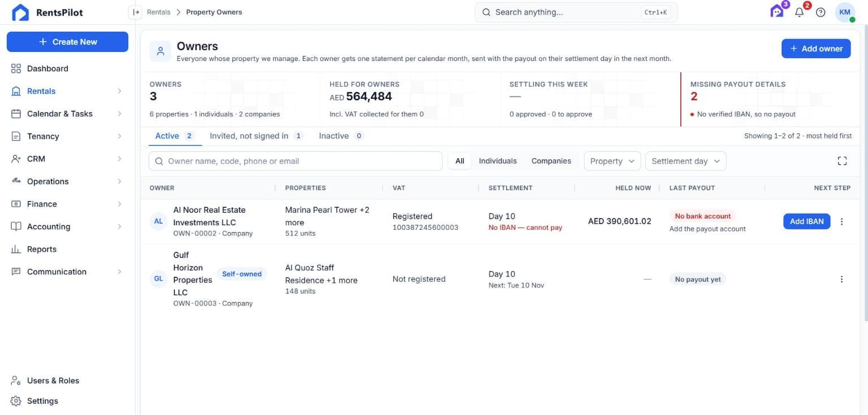Switch to Invited, not signed in tab
The height and width of the screenshot is (415, 868).
pyautogui.click(x=257, y=136)
